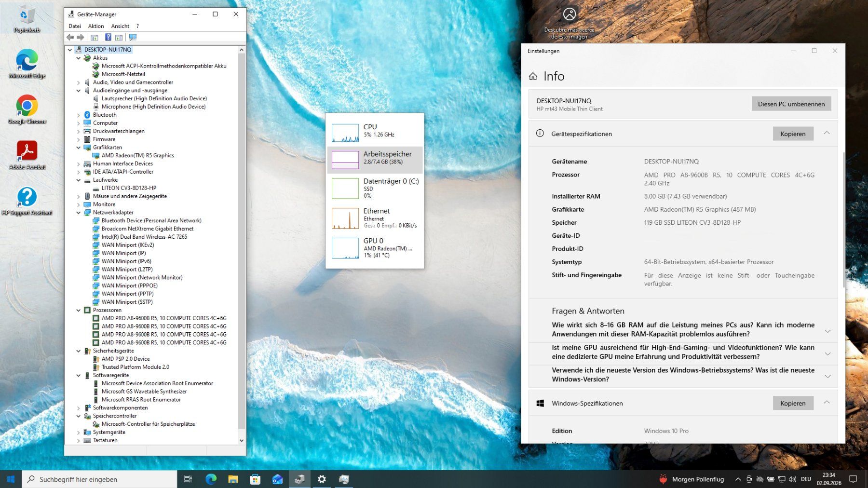868x488 pixels.
Task: Select the Google Chrome desktop shortcut
Action: (x=27, y=110)
